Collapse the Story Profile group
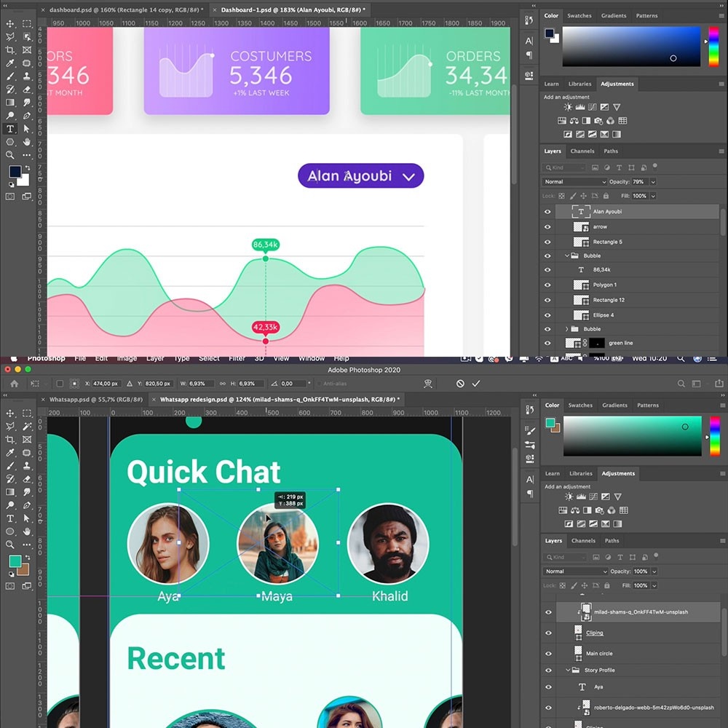 (x=568, y=670)
